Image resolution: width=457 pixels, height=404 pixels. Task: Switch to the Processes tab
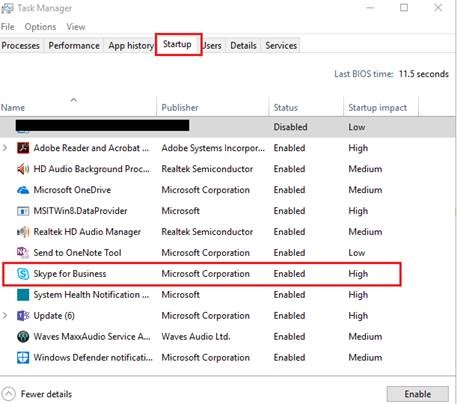coord(21,46)
